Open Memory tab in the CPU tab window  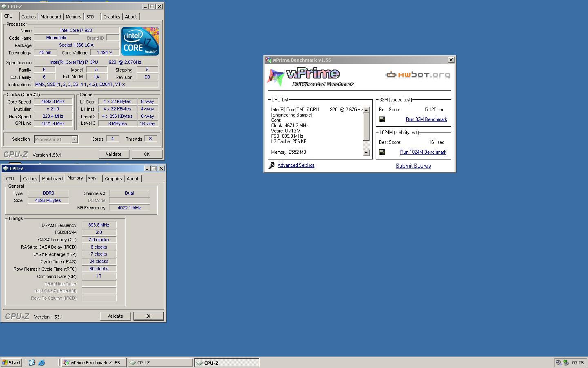pos(73,17)
